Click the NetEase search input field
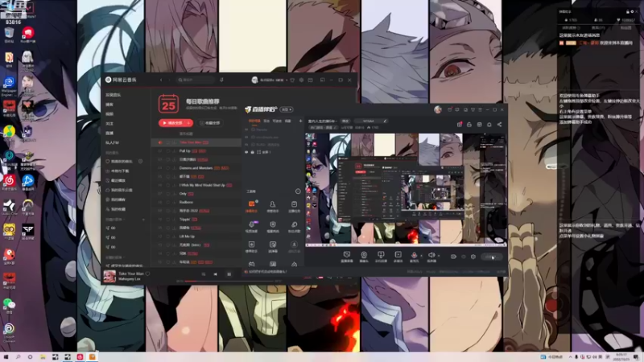 point(196,80)
